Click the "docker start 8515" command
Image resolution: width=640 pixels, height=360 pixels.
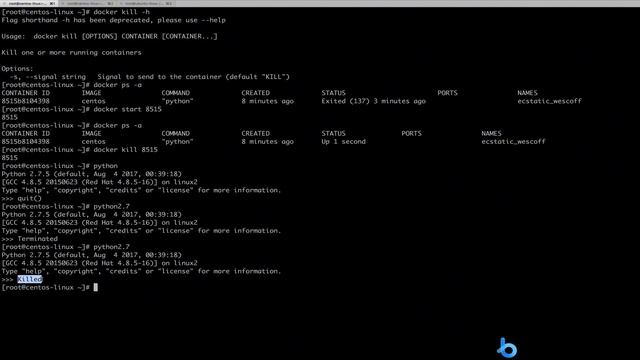pos(127,109)
